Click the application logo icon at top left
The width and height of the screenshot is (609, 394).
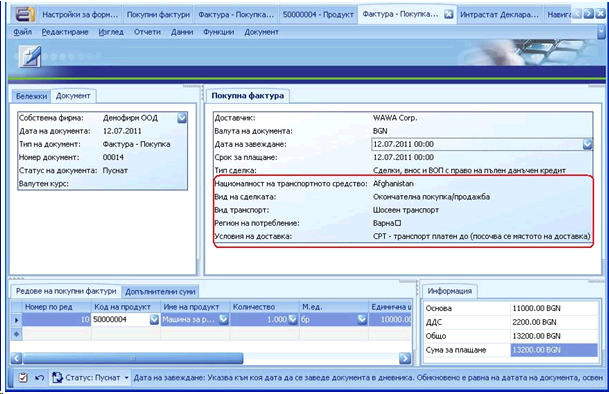pos(24,14)
